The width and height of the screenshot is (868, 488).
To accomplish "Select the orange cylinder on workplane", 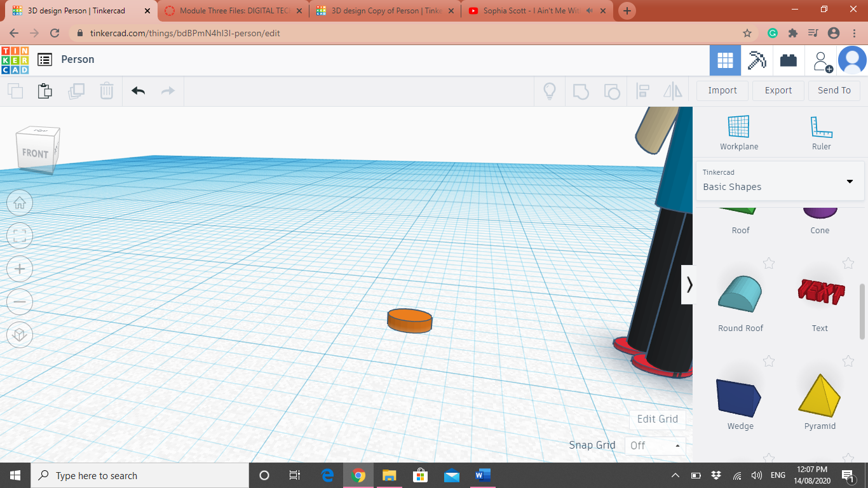I will click(410, 320).
